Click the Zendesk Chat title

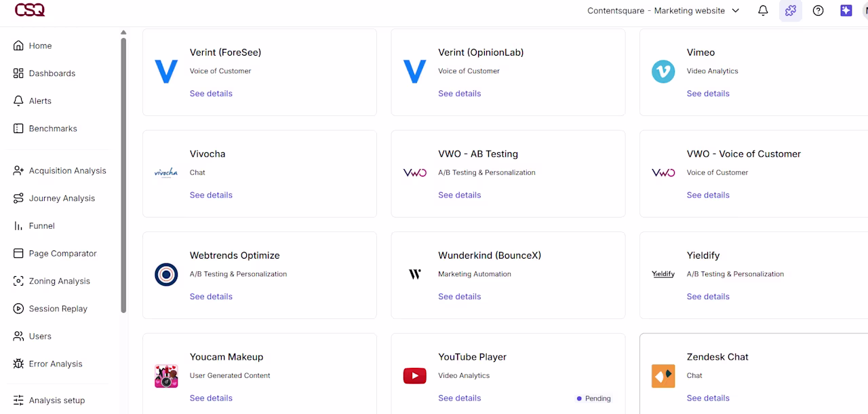point(717,357)
